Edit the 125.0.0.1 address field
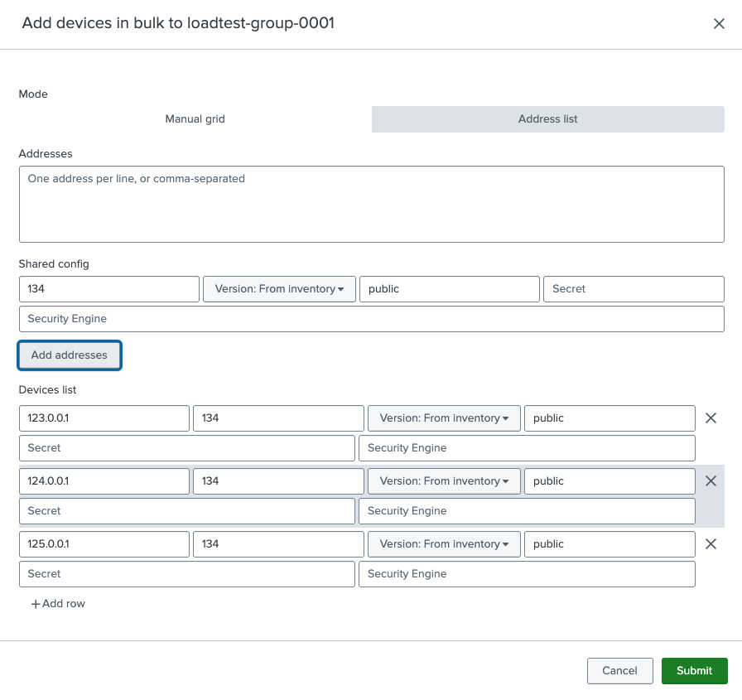The image size is (742, 700). (x=104, y=543)
